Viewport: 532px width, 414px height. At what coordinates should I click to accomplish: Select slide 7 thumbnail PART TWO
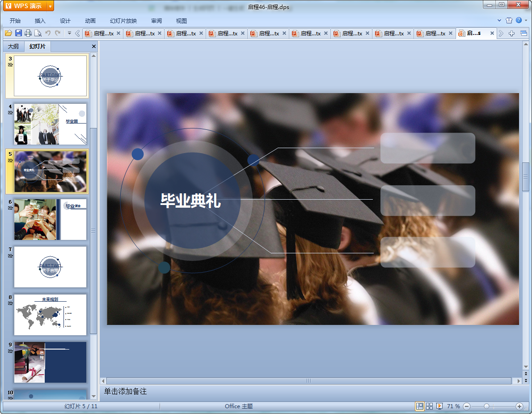pyautogui.click(x=50, y=267)
